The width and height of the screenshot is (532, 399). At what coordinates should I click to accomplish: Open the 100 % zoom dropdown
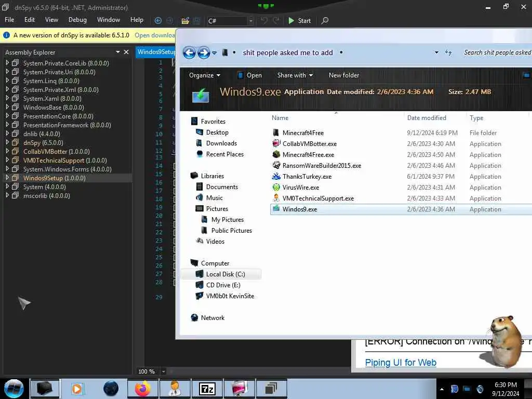click(163, 371)
